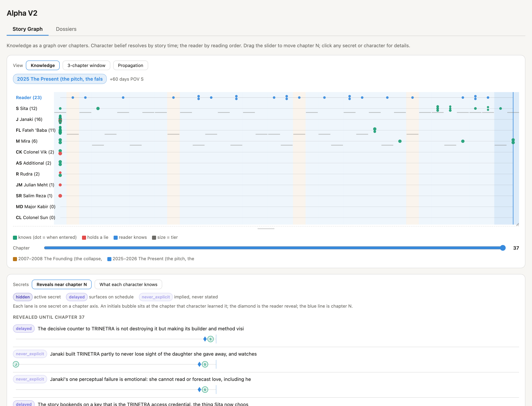Screen dimensions: 532x406
Task: Click the red lie dot in Salim Reza row
Action: click(x=60, y=196)
